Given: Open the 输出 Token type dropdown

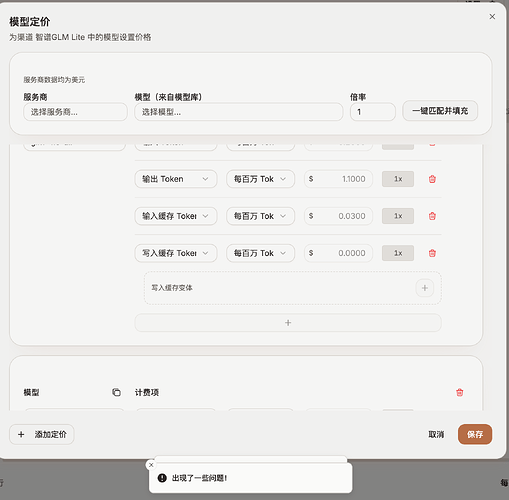Looking at the screenshot, I should pos(176,179).
